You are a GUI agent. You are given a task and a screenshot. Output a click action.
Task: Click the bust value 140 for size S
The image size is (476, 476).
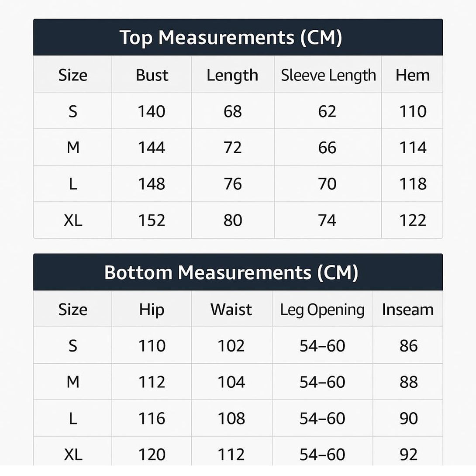click(152, 111)
